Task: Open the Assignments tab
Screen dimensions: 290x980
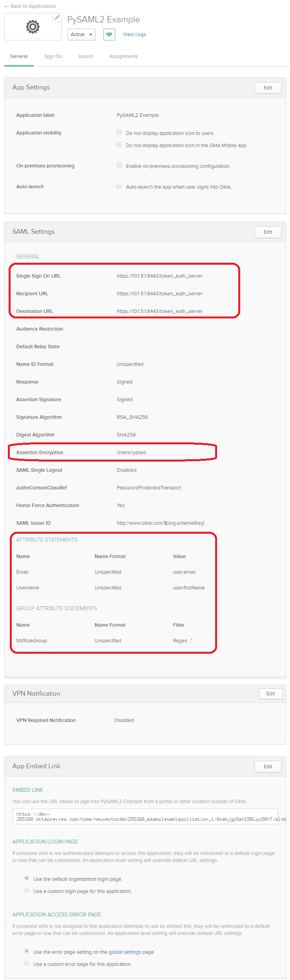Action: 123,56
